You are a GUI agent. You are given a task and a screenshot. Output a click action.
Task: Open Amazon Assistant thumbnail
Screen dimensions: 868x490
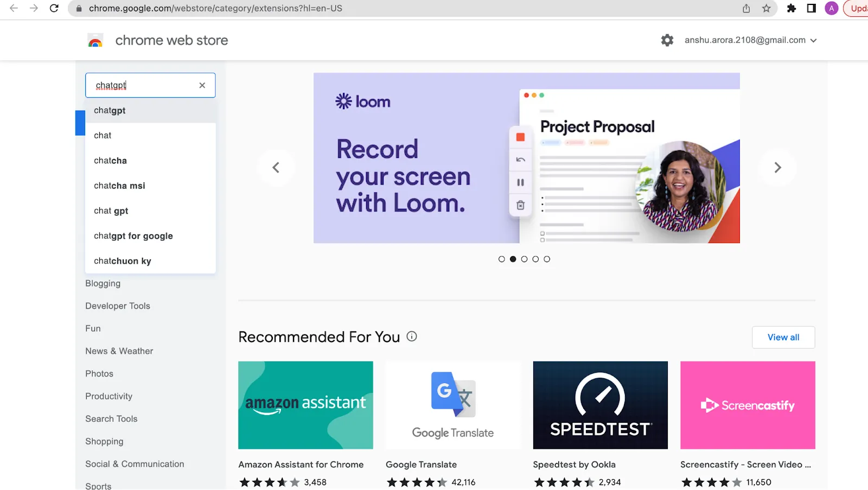[305, 405]
